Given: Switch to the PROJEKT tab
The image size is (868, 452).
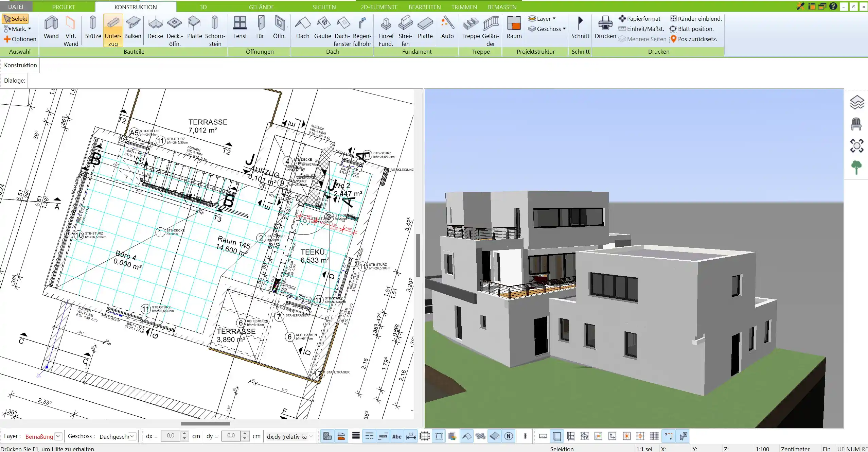Looking at the screenshot, I should click(64, 7).
